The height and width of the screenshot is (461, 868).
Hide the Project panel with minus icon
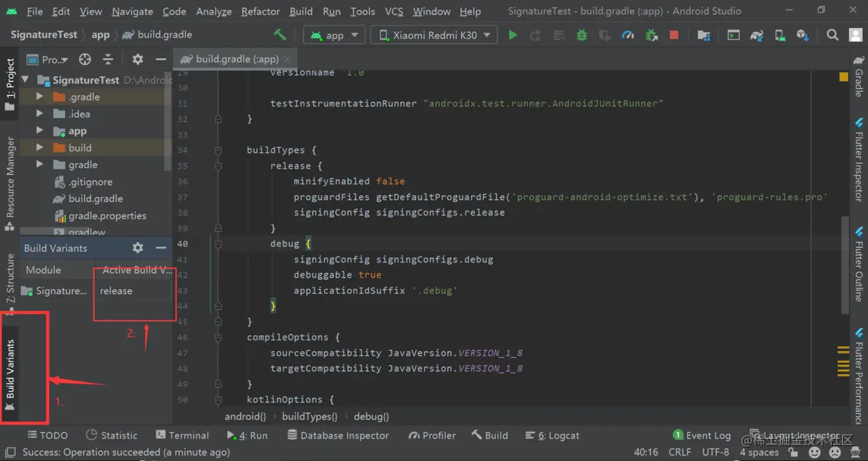tap(160, 59)
